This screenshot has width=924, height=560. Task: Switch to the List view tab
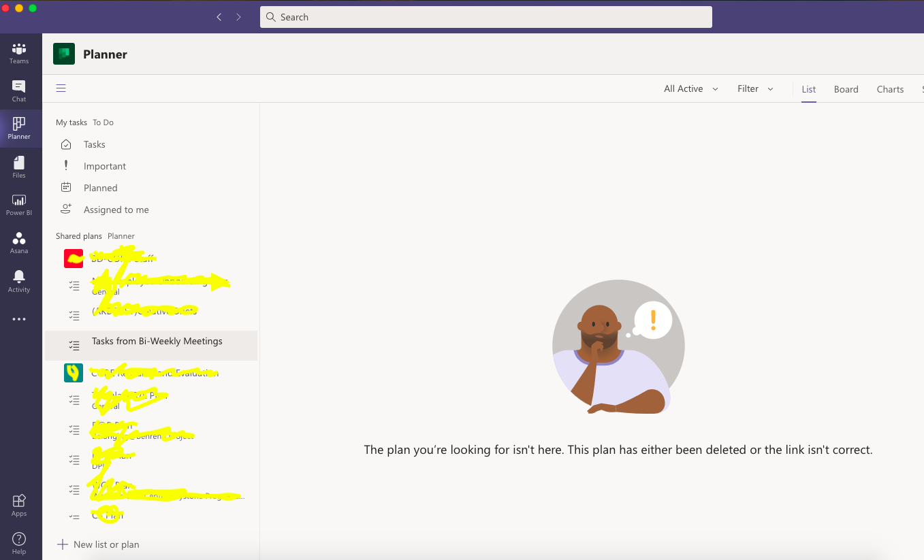pos(809,89)
